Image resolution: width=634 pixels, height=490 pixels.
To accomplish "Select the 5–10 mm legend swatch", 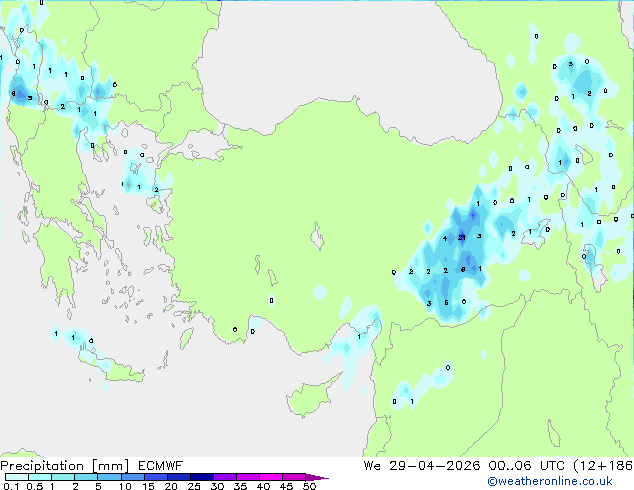I will pyautogui.click(x=110, y=477).
